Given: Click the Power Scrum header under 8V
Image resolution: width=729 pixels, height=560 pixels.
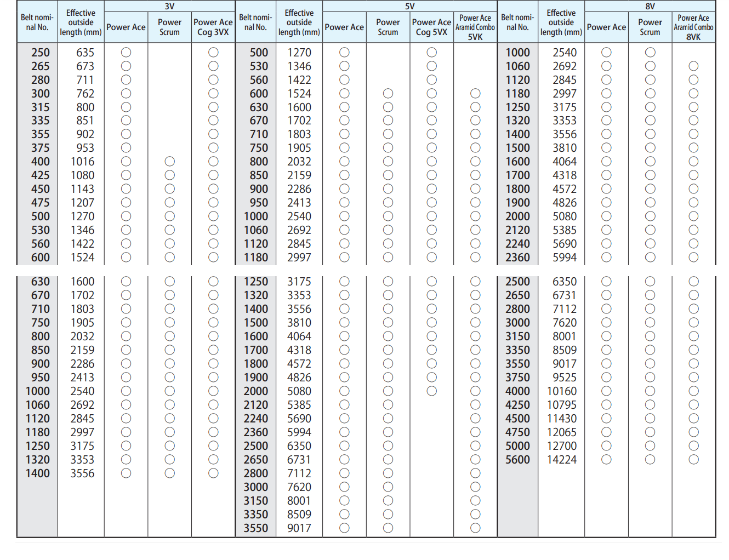Looking at the screenshot, I should [650, 27].
